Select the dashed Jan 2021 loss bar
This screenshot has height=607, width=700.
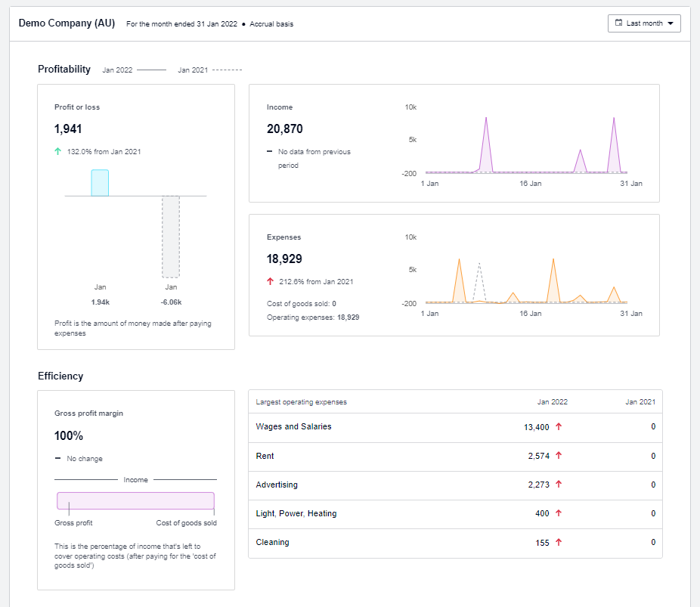pyautogui.click(x=171, y=237)
